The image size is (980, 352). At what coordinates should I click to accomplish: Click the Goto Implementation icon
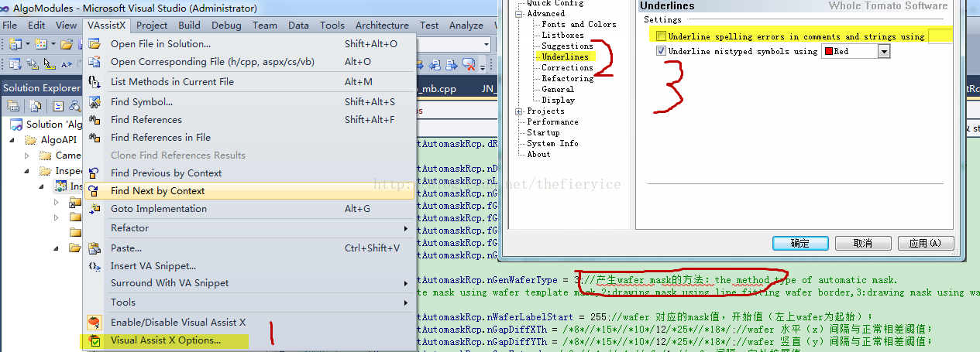click(x=95, y=208)
